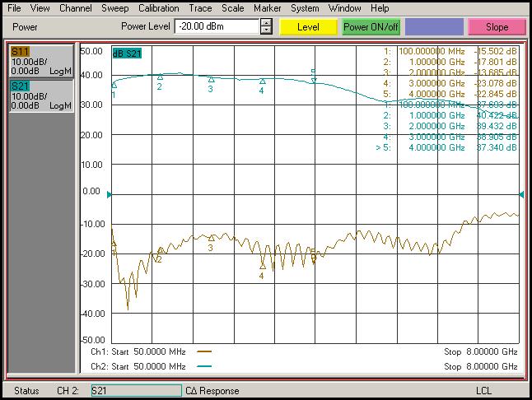Select the S21 trace status box
The image size is (532, 400).
pyautogui.click(x=41, y=95)
